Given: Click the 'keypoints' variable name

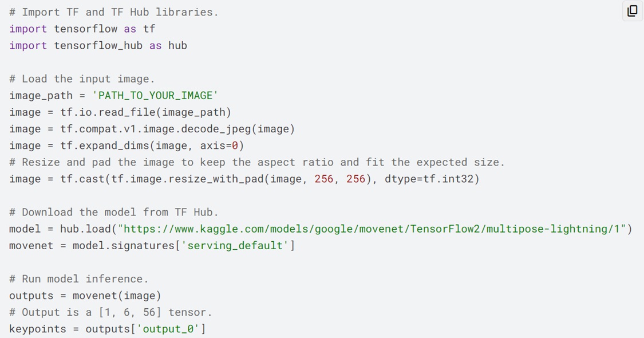Looking at the screenshot, I should [x=37, y=329].
